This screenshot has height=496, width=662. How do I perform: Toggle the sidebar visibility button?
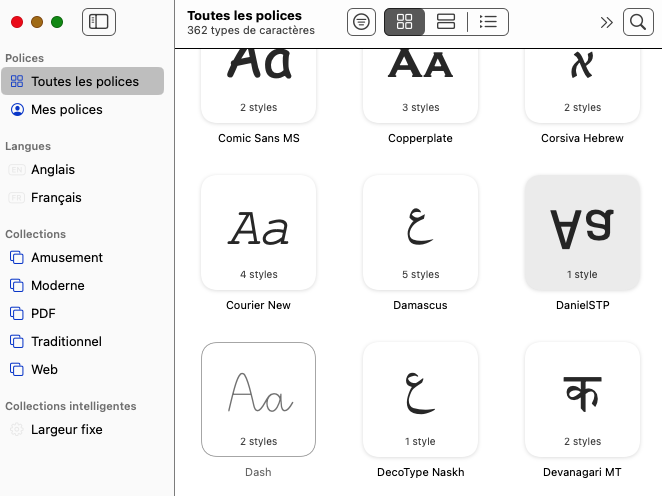(99, 21)
